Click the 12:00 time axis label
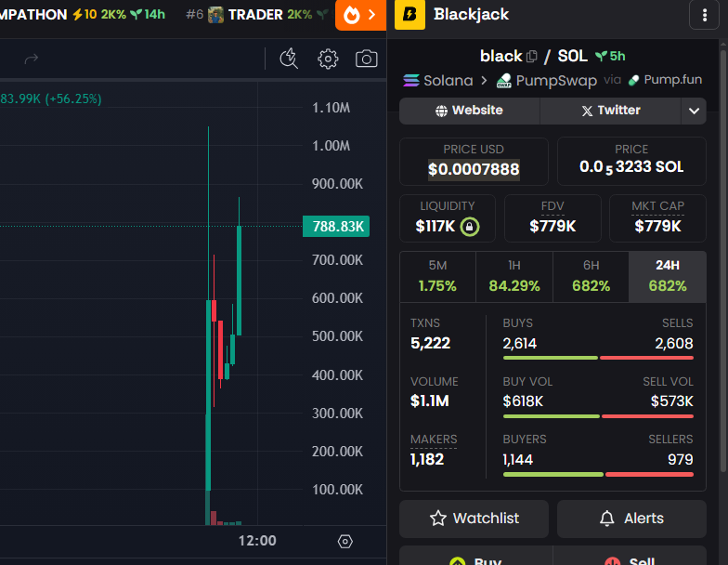The height and width of the screenshot is (565, 728). [x=257, y=541]
